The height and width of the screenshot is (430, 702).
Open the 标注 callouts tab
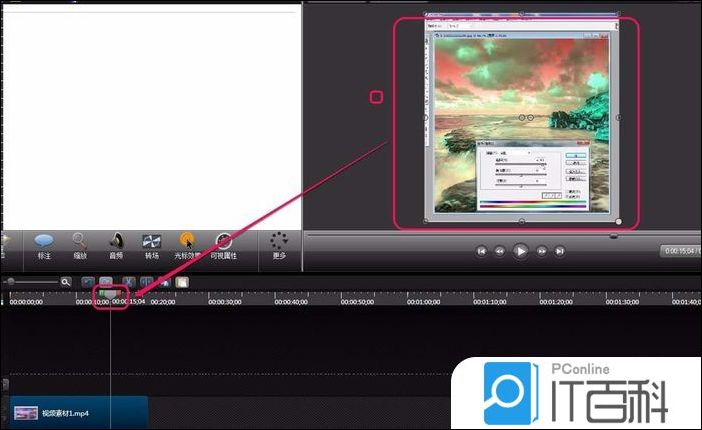(44, 246)
